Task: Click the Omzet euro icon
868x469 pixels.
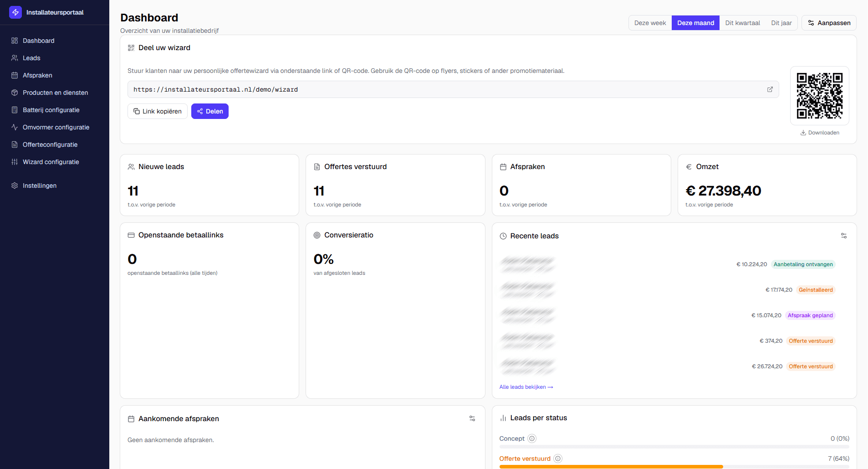Action: 689,167
